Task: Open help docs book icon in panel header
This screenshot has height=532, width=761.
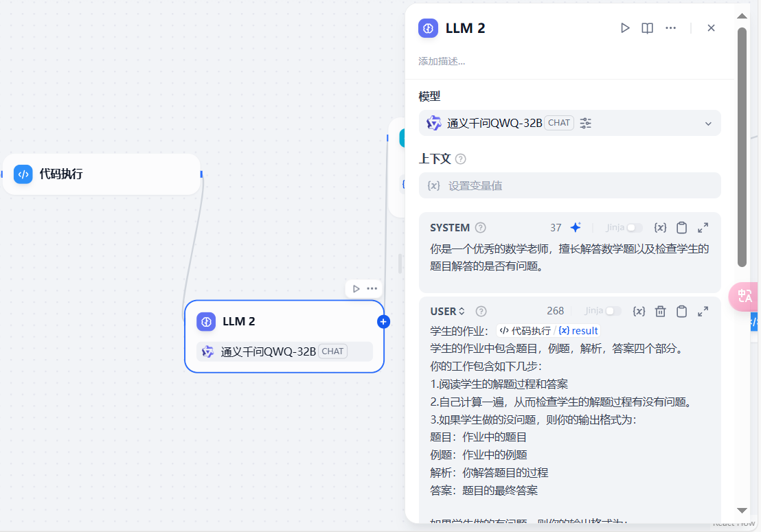Action: pos(647,28)
